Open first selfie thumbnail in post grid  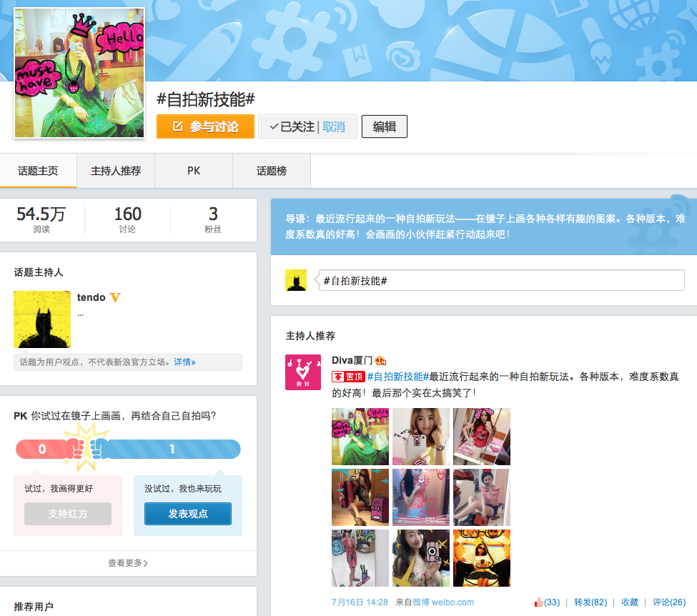pyautogui.click(x=360, y=437)
